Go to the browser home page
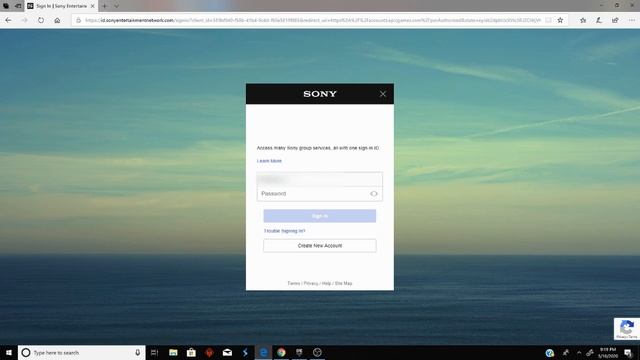 (57, 20)
